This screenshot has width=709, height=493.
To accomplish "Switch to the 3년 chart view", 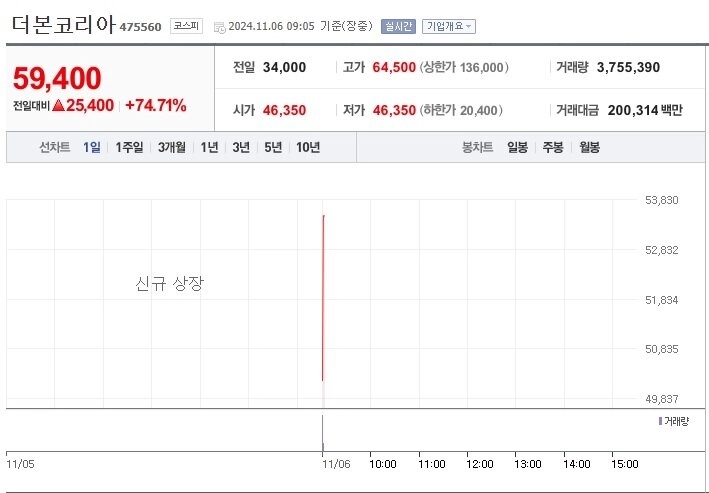I will pyautogui.click(x=241, y=148).
